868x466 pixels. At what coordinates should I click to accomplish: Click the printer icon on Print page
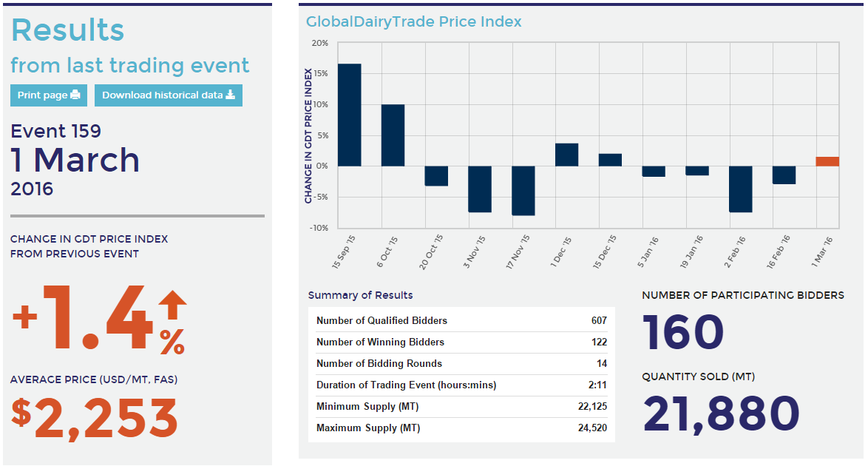coord(75,95)
